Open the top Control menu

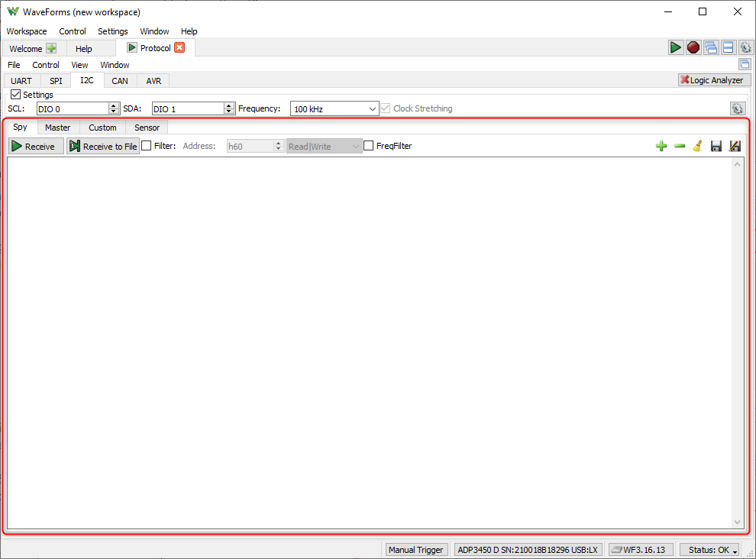tap(73, 31)
